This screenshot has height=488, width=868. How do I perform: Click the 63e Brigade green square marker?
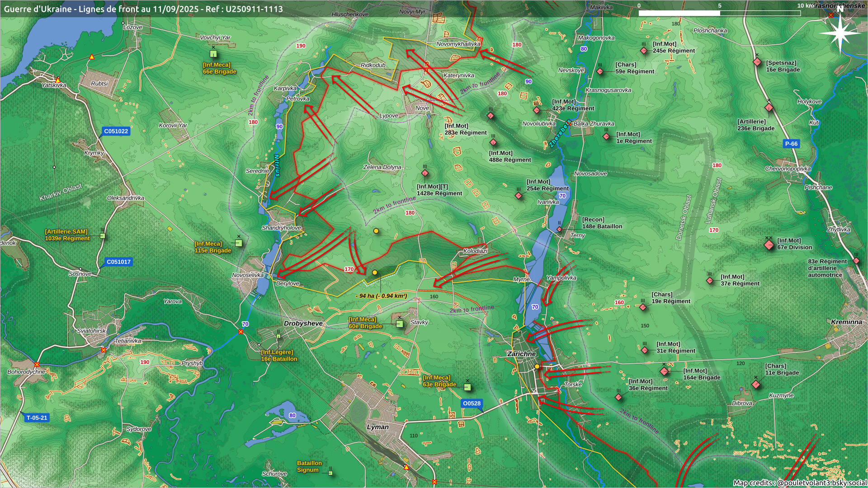click(467, 387)
